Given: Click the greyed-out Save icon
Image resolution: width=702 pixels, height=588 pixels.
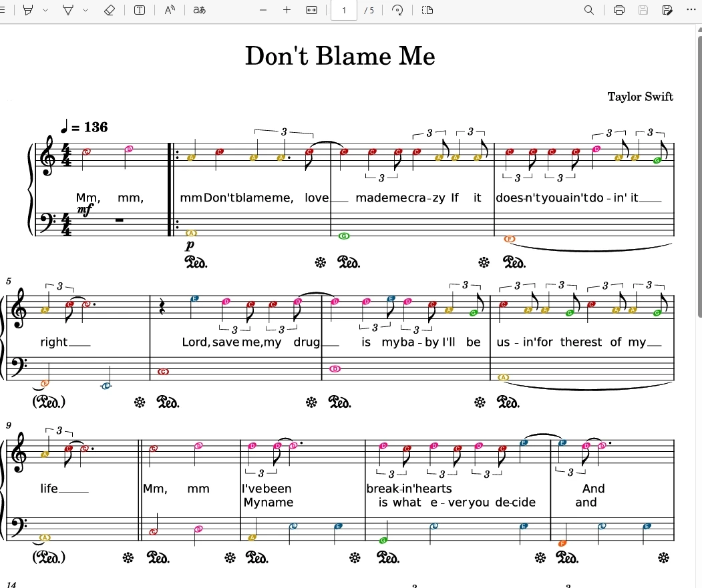Looking at the screenshot, I should [643, 10].
